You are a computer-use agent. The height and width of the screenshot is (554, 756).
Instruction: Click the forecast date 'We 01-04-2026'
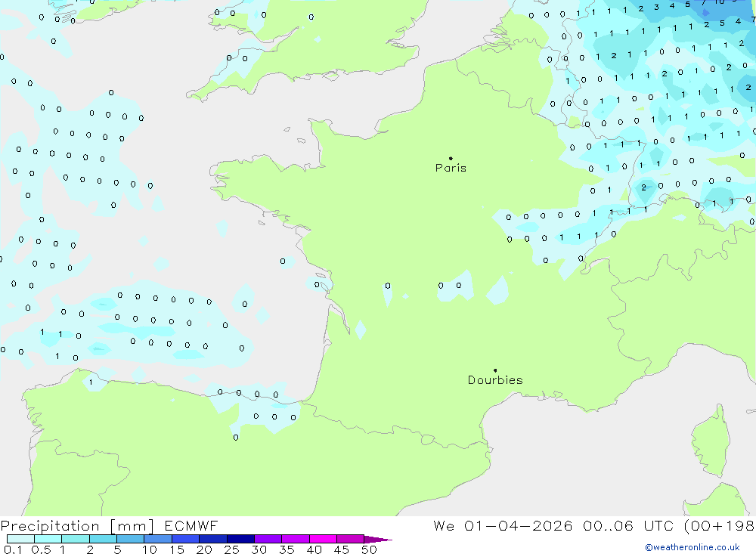pos(503,526)
